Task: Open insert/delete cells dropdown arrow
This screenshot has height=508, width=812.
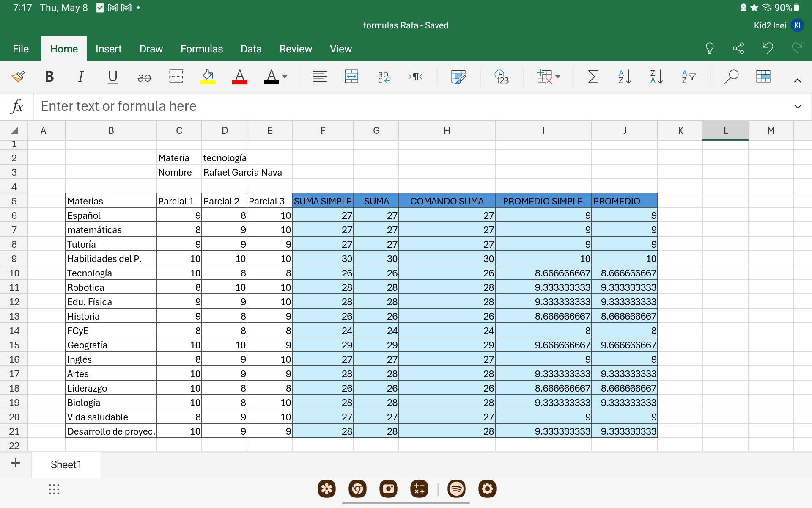Action: (x=558, y=77)
